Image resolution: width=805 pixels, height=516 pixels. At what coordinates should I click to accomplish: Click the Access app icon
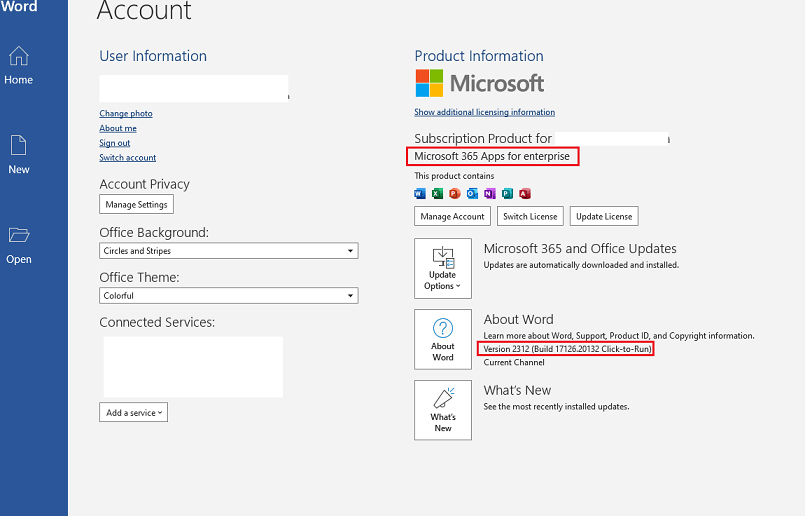coord(525,194)
